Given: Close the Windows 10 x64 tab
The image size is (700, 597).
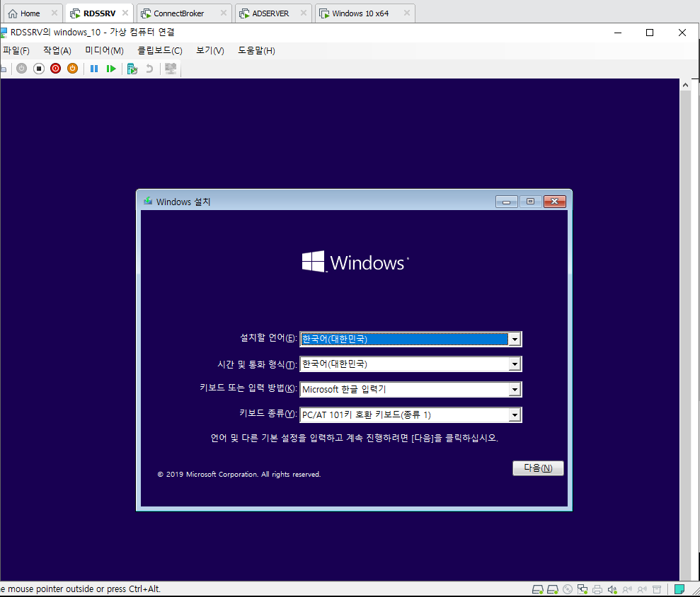Looking at the screenshot, I should coord(407,13).
